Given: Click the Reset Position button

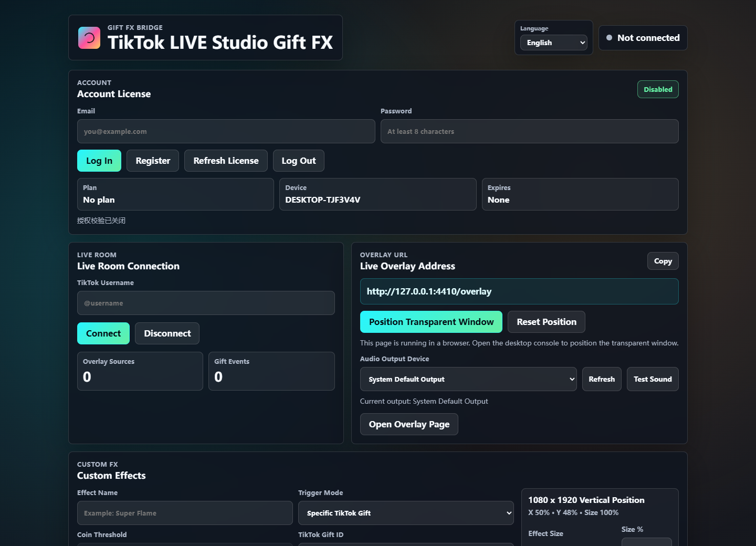Looking at the screenshot, I should point(547,322).
